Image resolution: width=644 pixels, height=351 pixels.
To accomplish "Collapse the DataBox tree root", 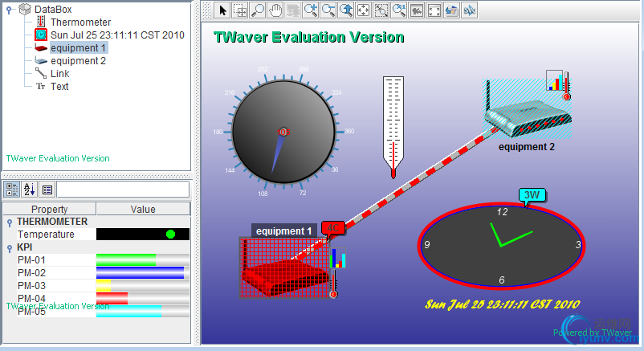I will coord(9,10).
